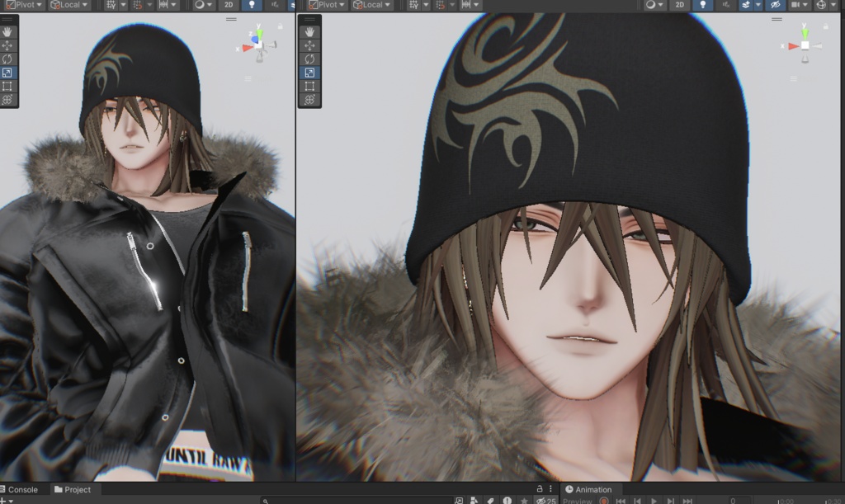Go to next keyframe in Animation panel
The height and width of the screenshot is (504, 845).
(670, 501)
